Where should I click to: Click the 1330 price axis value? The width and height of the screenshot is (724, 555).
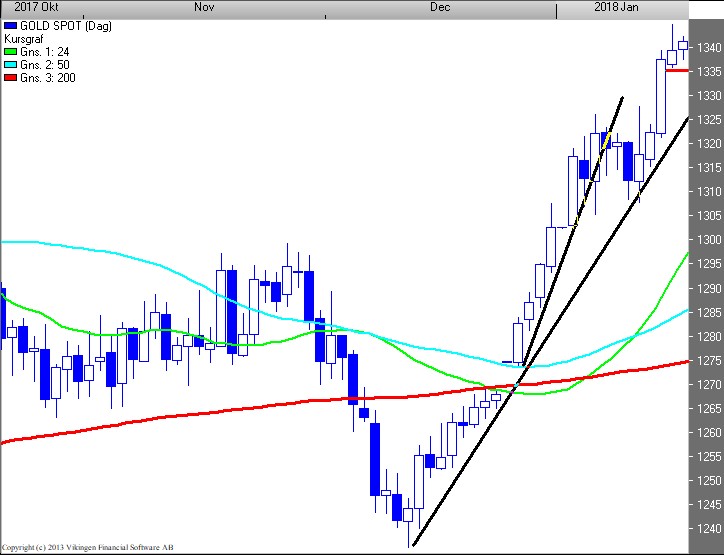[x=709, y=96]
